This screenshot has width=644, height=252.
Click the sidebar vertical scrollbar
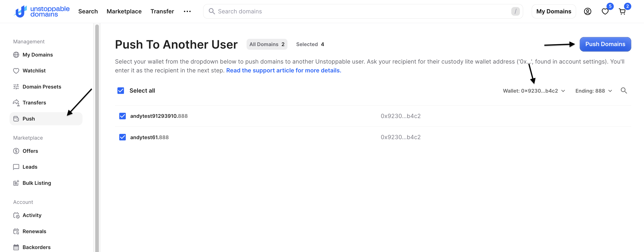coord(97,137)
